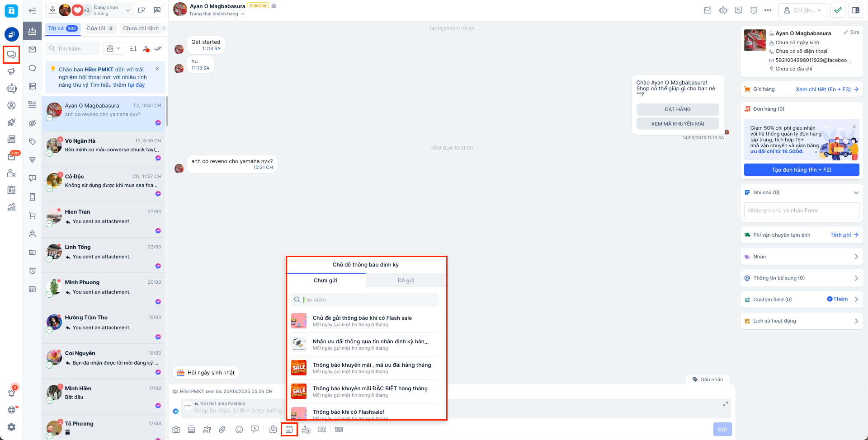This screenshot has height=440, width=868.
Task: Collapse sidebar with the left arrow icon
Action: pyautogui.click(x=33, y=10)
